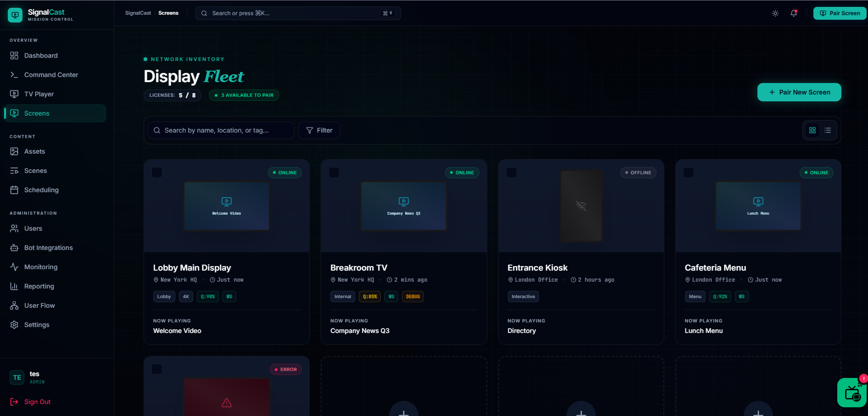Click the Internal tag

tap(343, 297)
